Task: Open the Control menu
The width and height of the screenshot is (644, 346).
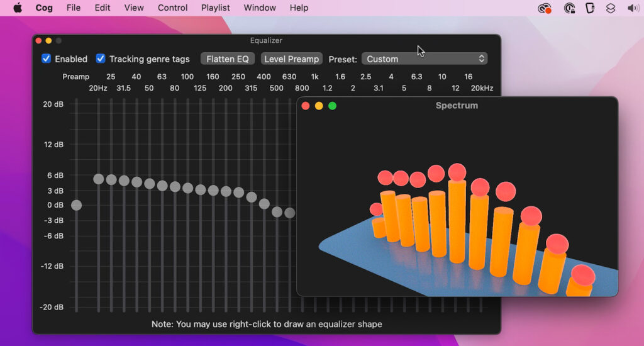Action: point(172,8)
